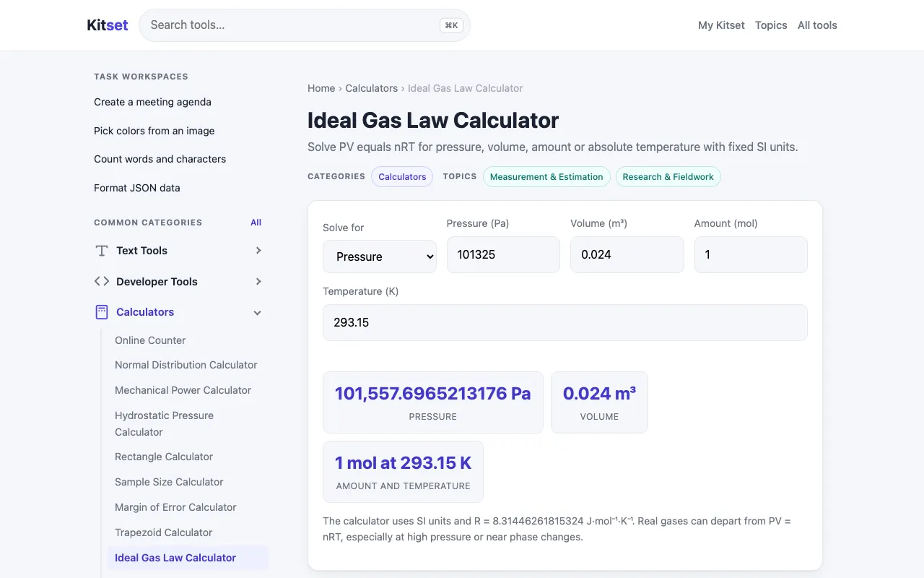Open Create a meeting agenda workspace
This screenshot has width=924, height=578.
tap(152, 102)
